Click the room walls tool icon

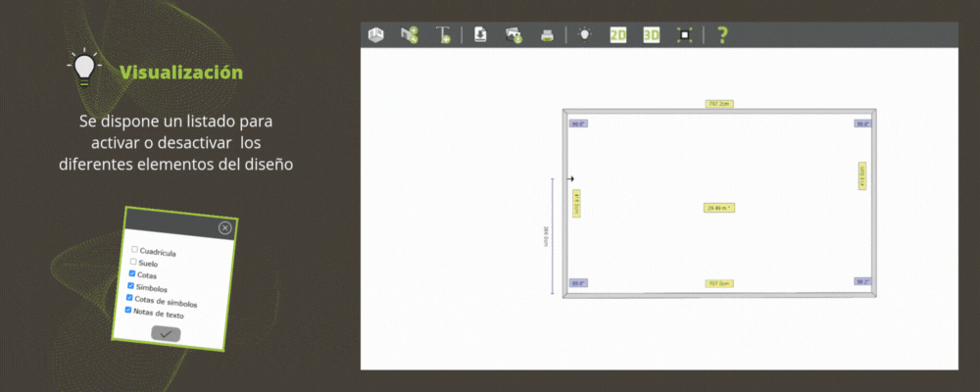pyautogui.click(x=376, y=35)
